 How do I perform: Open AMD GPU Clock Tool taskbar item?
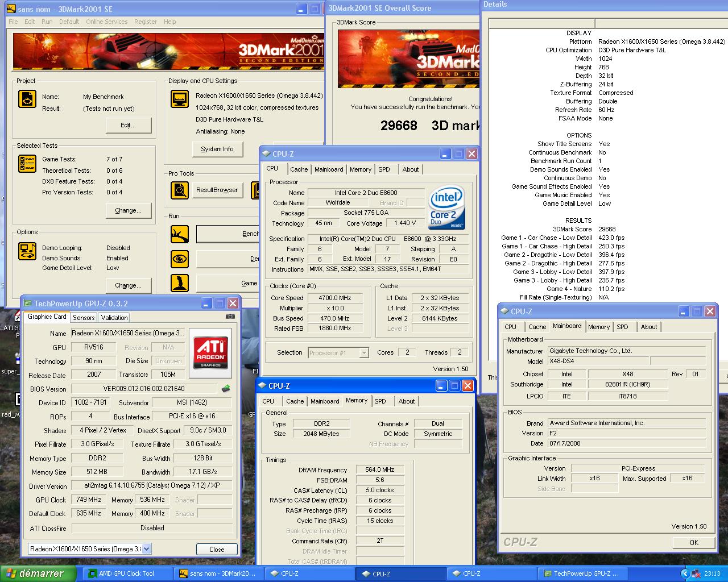[x=127, y=573]
